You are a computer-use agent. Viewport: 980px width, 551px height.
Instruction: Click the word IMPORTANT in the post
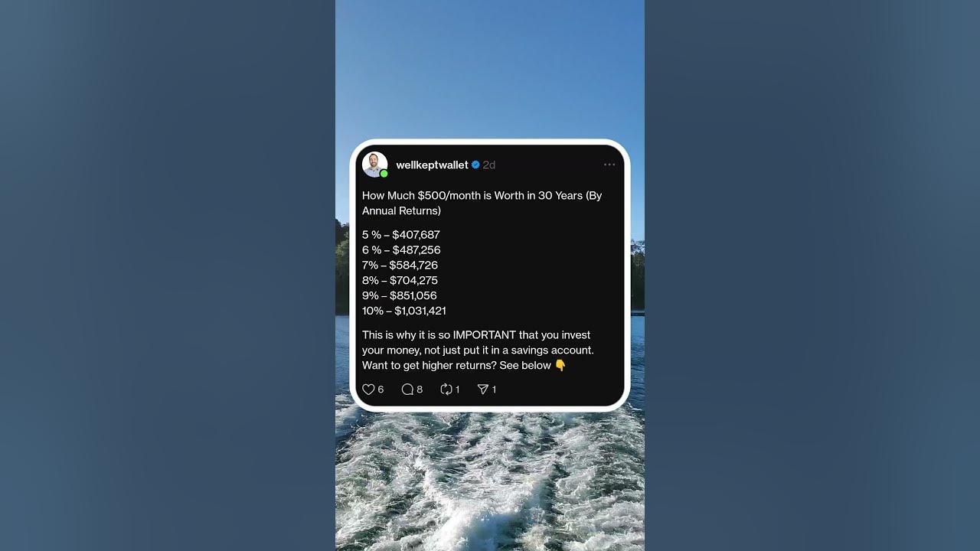(485, 335)
